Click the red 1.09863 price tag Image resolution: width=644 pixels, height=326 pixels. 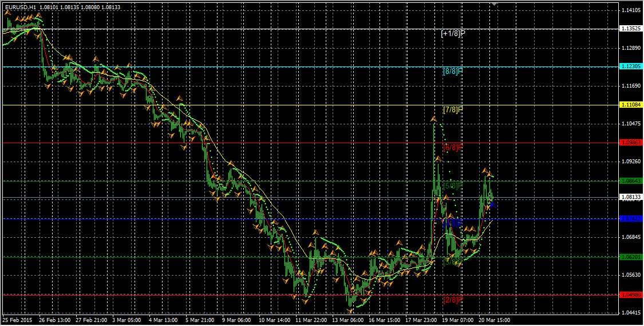point(631,143)
